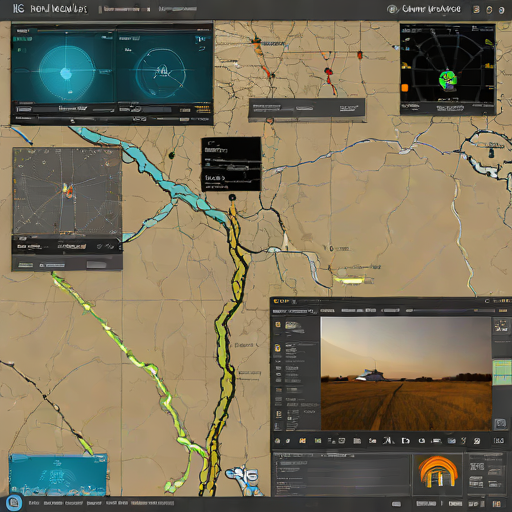
Task: Expand the first tree row in bottom list panel
Action: point(293,463)
